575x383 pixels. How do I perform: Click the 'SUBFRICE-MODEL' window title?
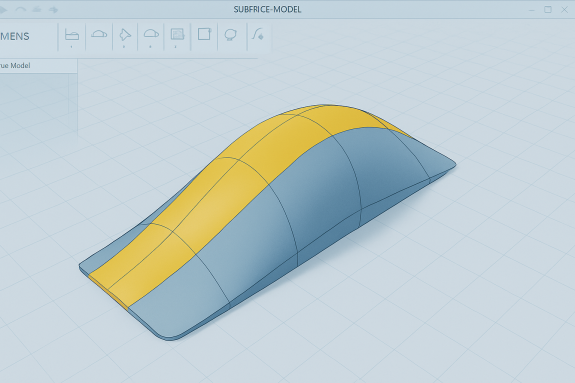coord(267,10)
